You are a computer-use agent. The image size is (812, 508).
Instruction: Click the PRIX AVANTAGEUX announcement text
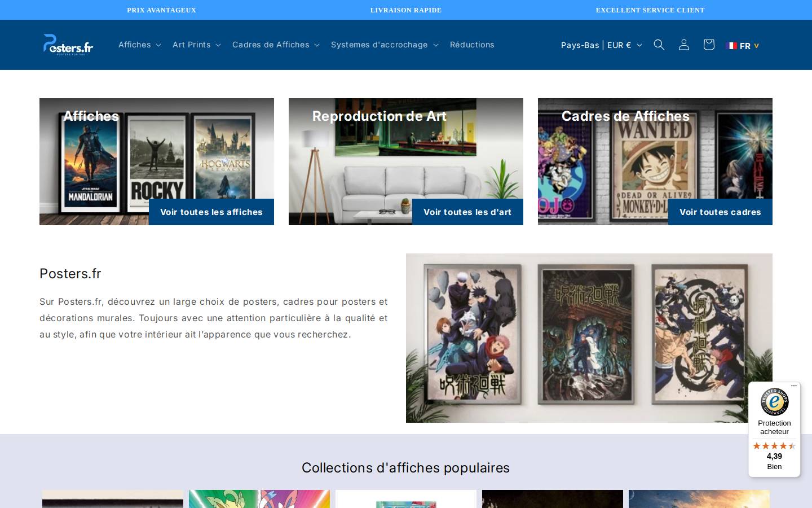162,10
